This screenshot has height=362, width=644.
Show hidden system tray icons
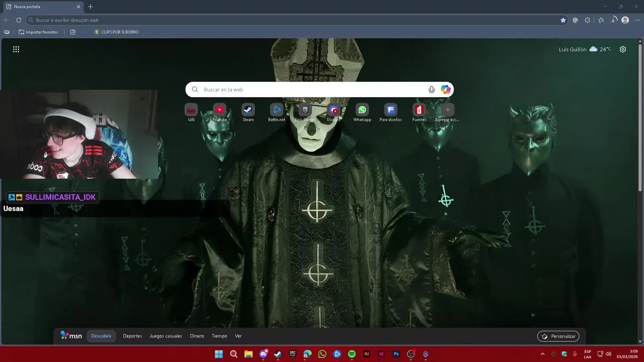pyautogui.click(x=542, y=354)
